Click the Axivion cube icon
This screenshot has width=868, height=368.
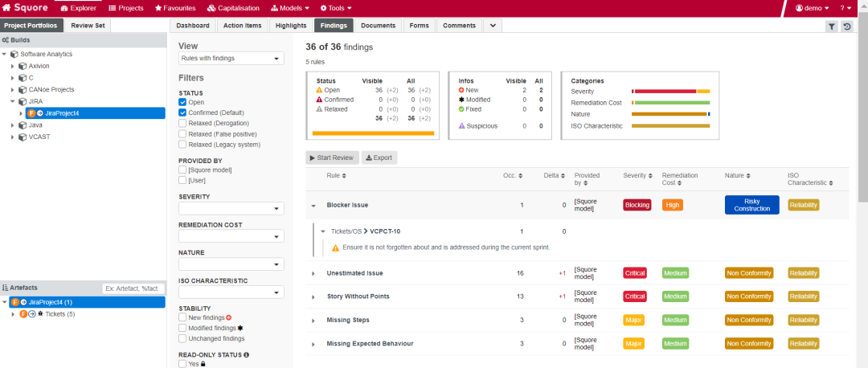coord(23,66)
